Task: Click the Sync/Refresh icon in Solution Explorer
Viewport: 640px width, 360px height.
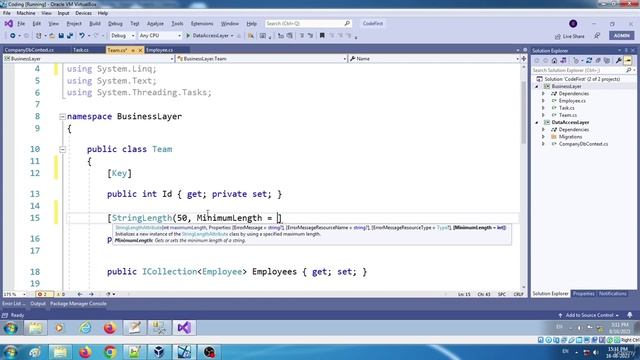Action: coord(589,60)
